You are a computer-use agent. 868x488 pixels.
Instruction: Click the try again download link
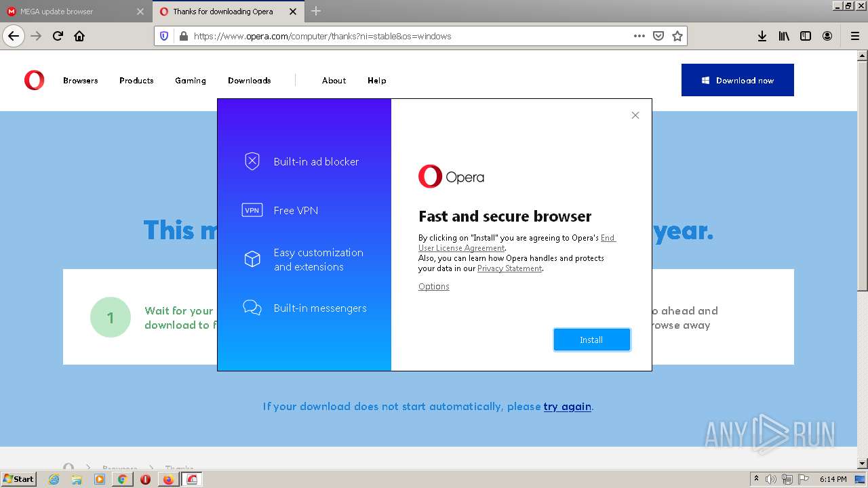tap(568, 406)
